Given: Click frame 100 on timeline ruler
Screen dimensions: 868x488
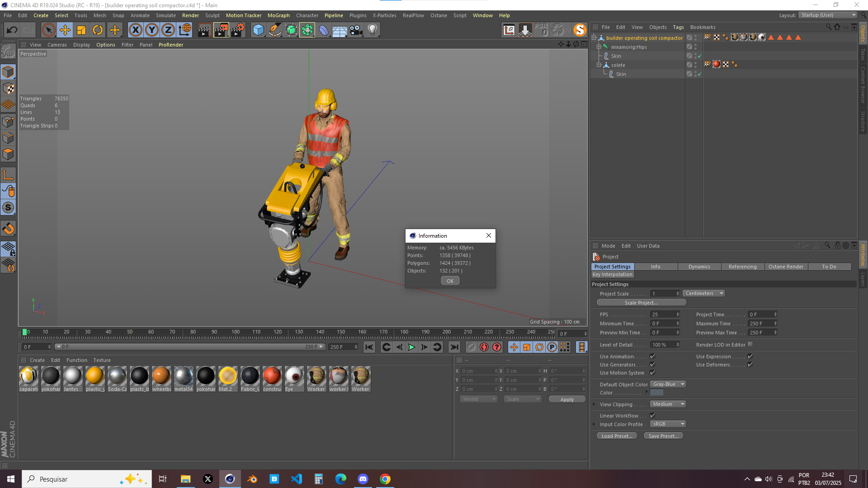Looking at the screenshot, I should (236, 332).
